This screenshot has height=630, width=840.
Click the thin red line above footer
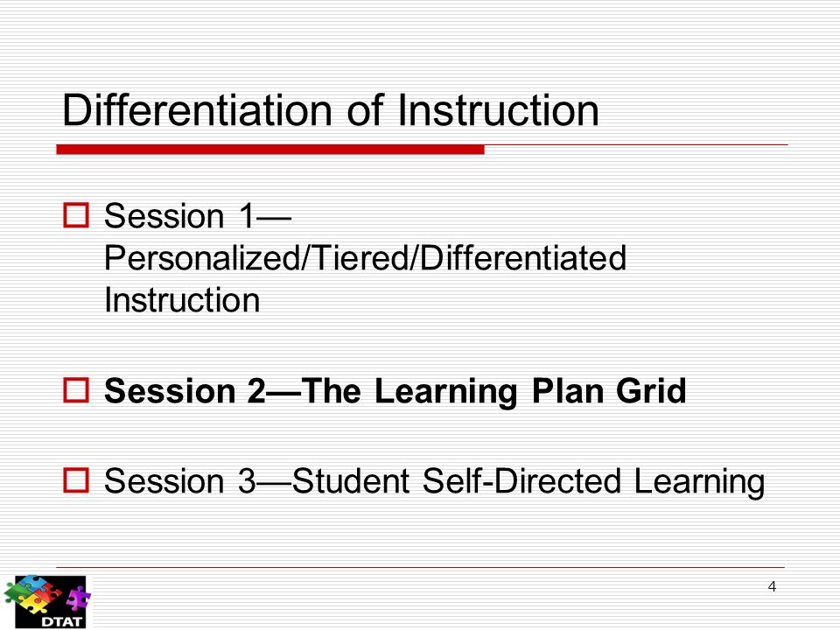point(421,567)
